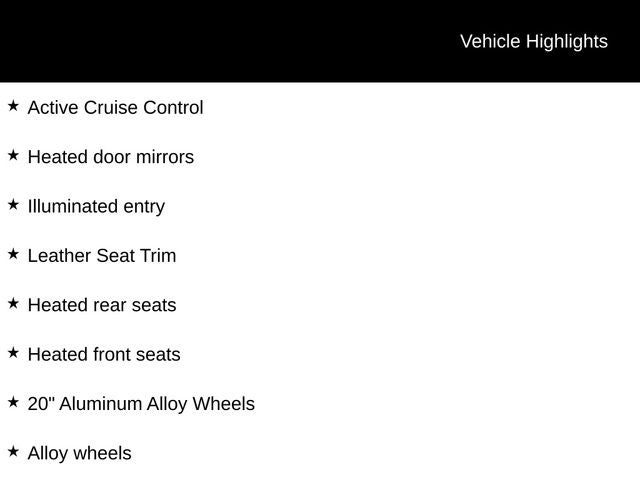
Task: Click the 20" Aluminum Alloy Wheels text
Action: (x=141, y=404)
